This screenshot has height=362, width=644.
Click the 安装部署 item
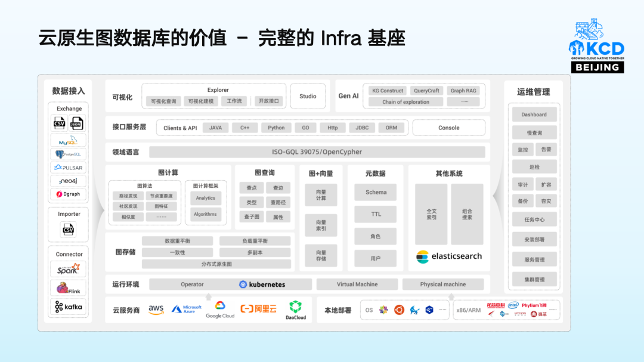tap(534, 240)
